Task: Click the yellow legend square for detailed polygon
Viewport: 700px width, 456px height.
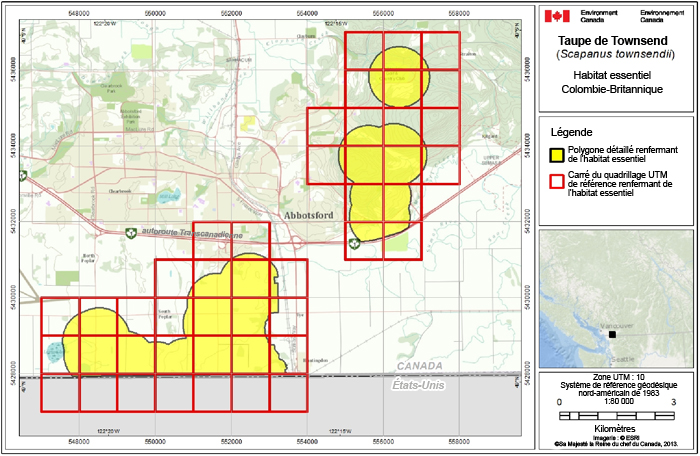Action: click(x=558, y=154)
